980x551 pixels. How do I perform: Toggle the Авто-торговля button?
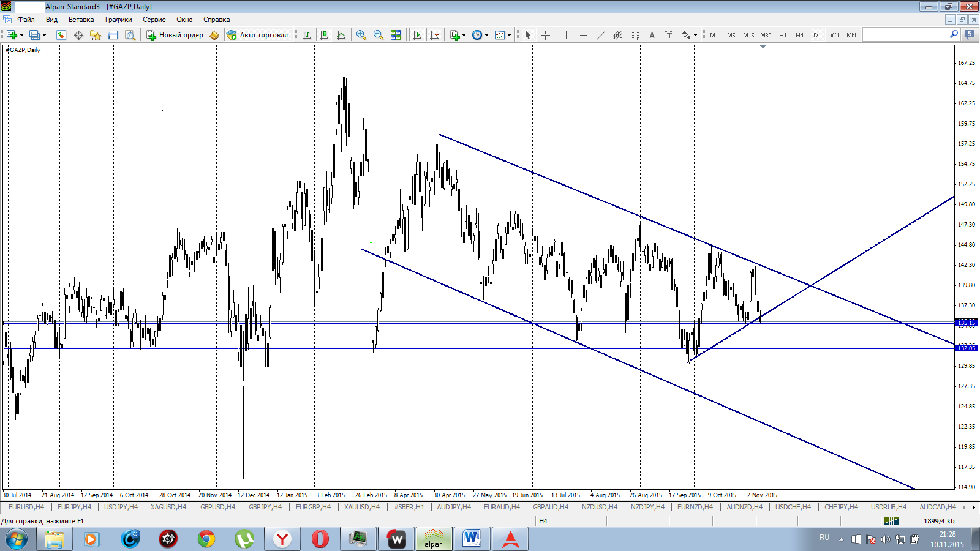(x=257, y=35)
